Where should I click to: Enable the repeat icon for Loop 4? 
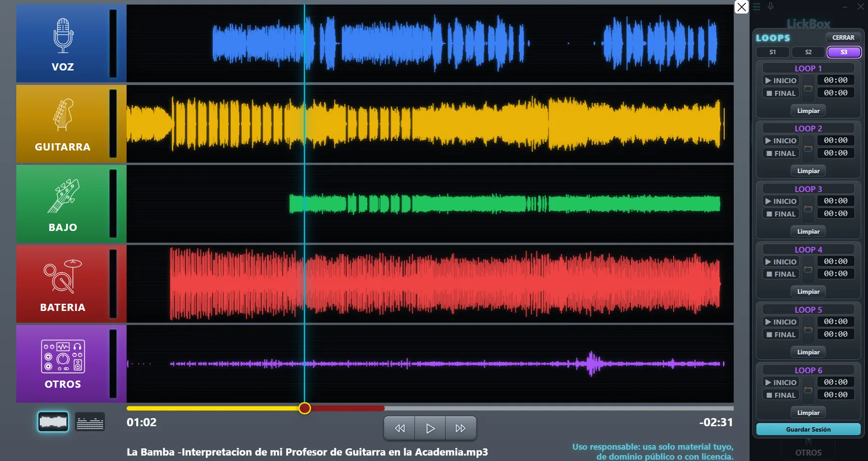pyautogui.click(x=808, y=269)
